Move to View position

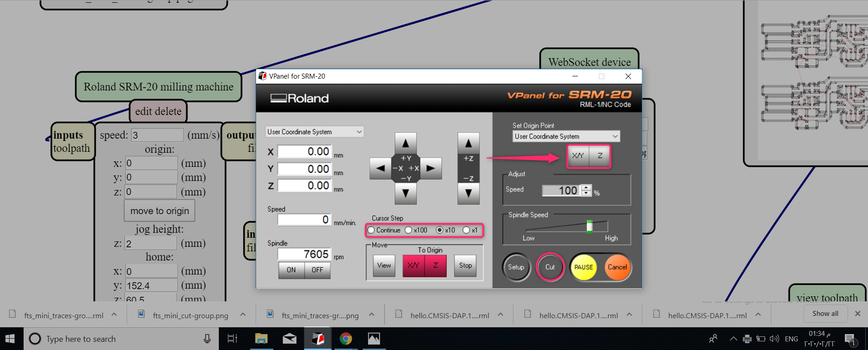(384, 265)
